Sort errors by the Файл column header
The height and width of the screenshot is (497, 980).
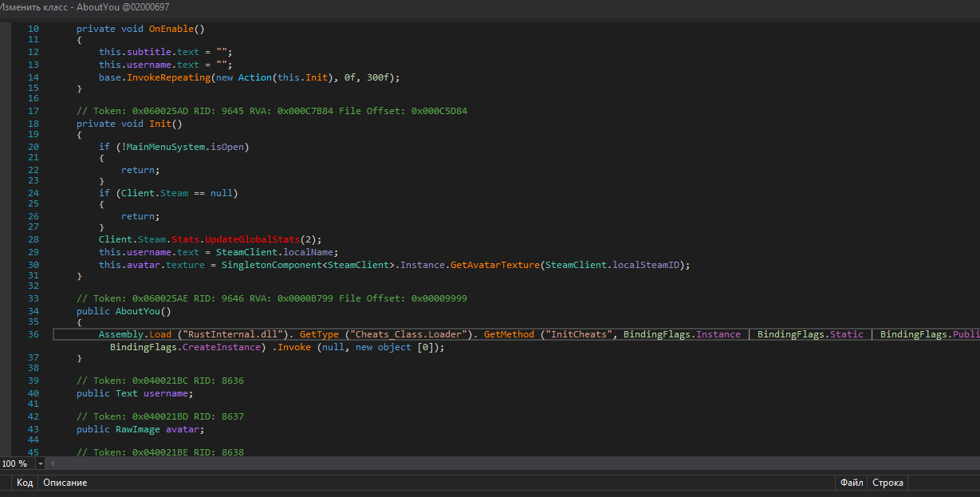click(x=851, y=483)
